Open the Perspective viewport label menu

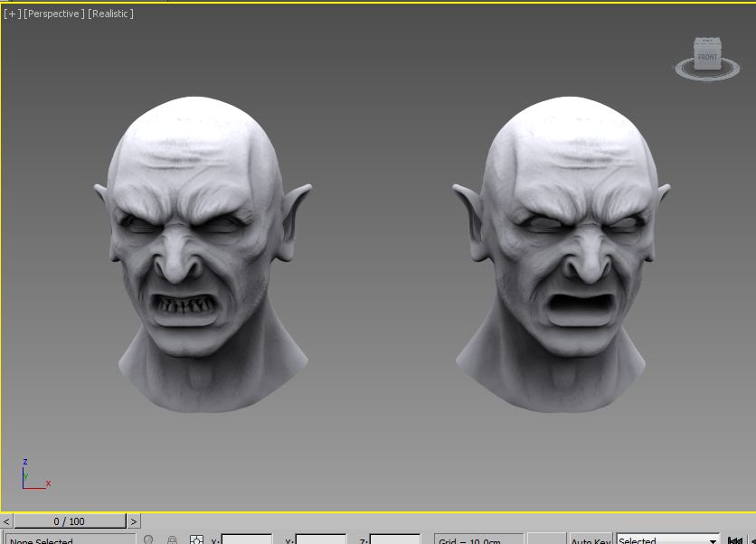coord(53,14)
